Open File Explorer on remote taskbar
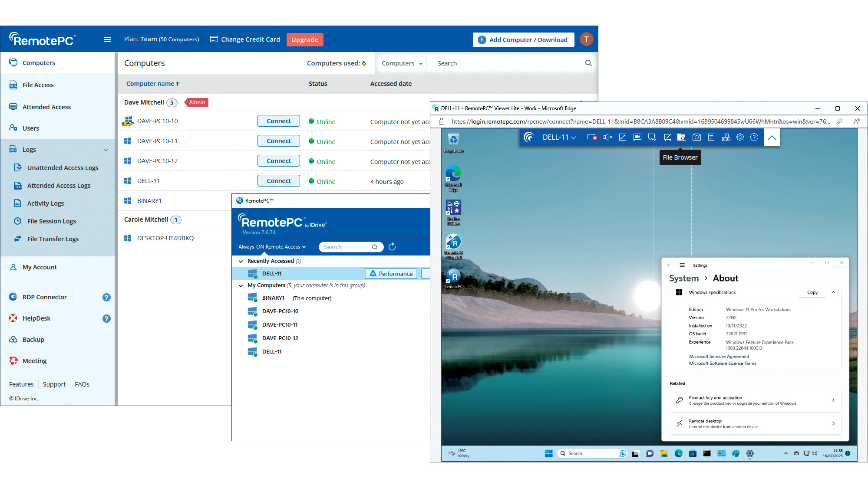The width and height of the screenshot is (868, 488). (x=664, y=454)
